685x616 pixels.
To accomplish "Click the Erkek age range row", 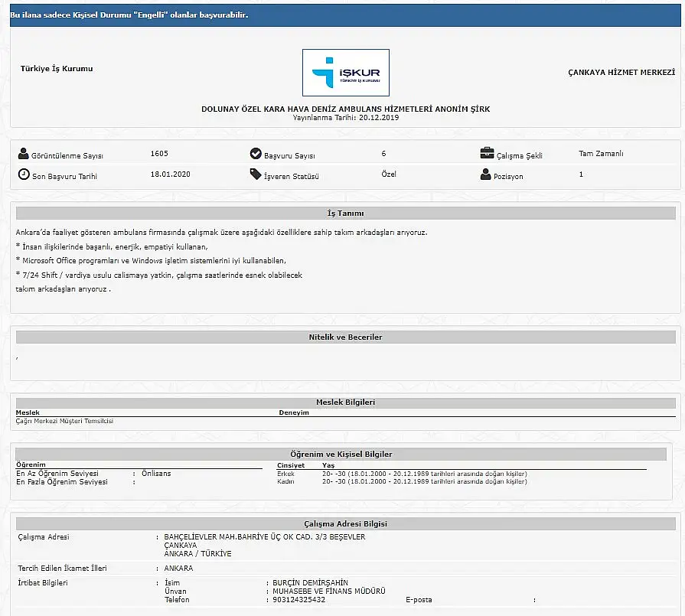I will (402, 474).
